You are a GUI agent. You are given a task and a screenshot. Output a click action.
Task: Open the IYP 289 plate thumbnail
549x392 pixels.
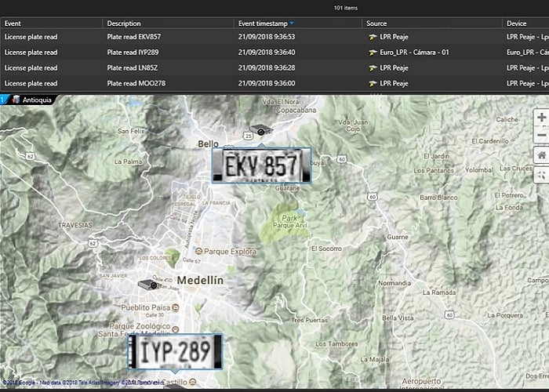[x=176, y=353]
